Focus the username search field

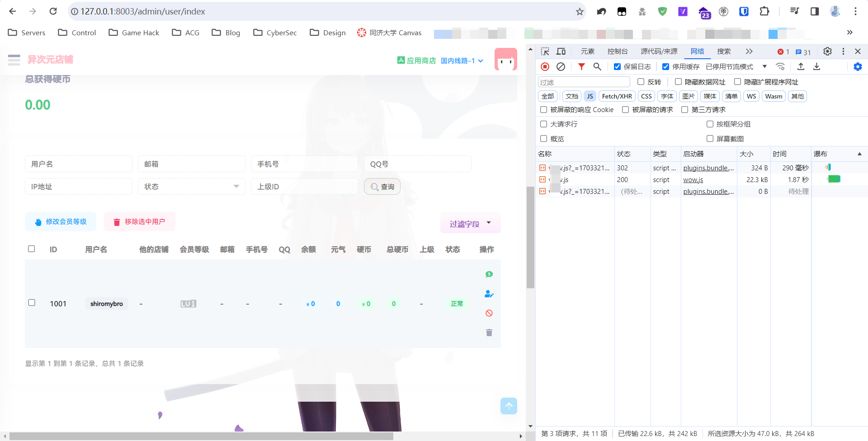pyautogui.click(x=79, y=164)
